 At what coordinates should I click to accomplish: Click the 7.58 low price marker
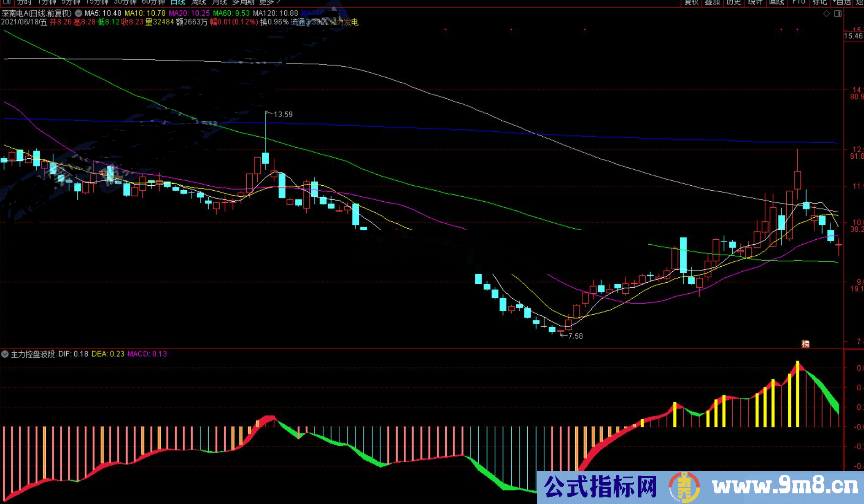[x=575, y=336]
